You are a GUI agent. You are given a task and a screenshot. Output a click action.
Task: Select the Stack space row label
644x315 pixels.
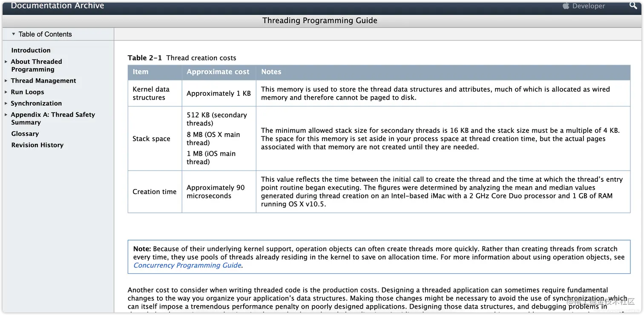[x=151, y=138]
